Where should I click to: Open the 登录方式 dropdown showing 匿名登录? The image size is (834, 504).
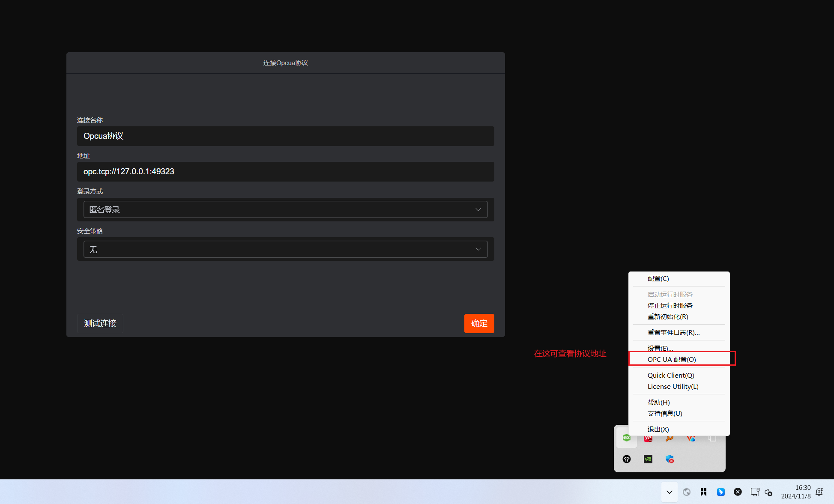(285, 209)
